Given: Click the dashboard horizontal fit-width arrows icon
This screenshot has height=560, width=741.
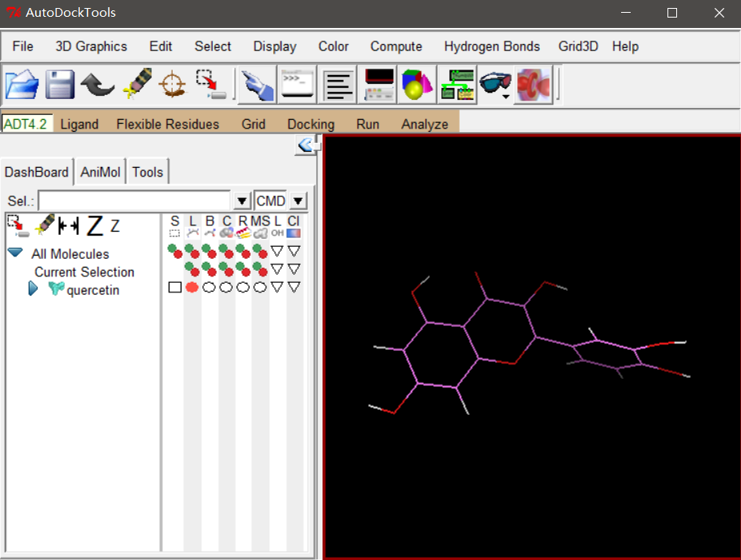Looking at the screenshot, I should tap(69, 226).
